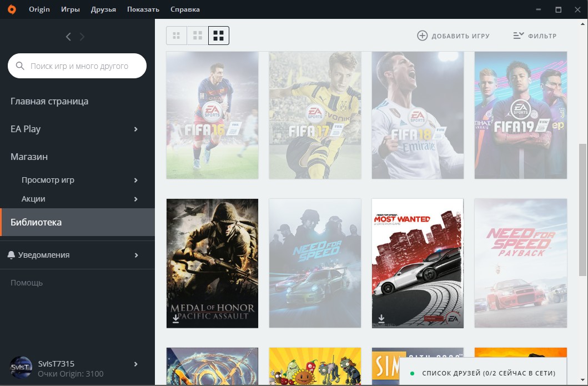Select large tile view icon
Image resolution: width=588 pixels, height=386 pixels.
[x=219, y=36]
